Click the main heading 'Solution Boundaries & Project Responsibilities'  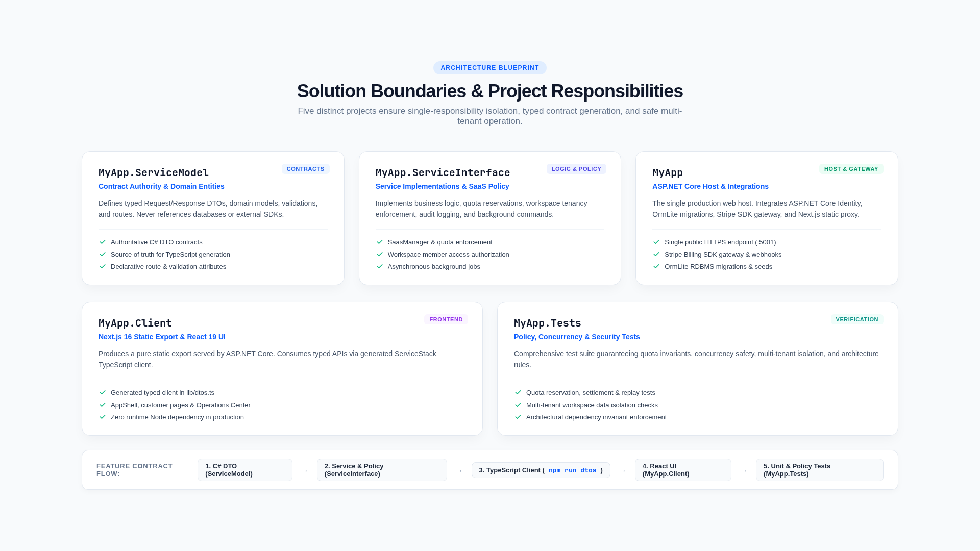click(x=489, y=91)
